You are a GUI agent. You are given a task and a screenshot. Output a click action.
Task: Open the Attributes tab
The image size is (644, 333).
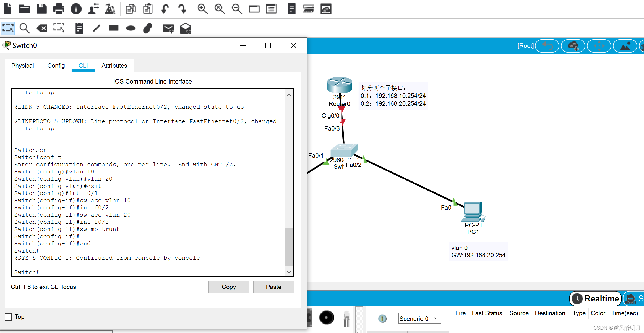pyautogui.click(x=114, y=66)
